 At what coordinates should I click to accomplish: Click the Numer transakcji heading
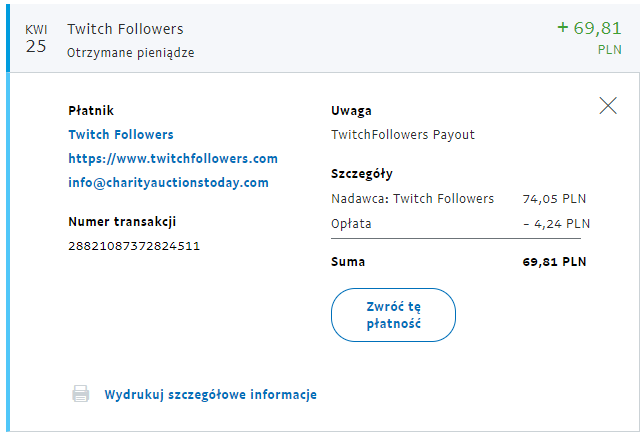coord(122,222)
